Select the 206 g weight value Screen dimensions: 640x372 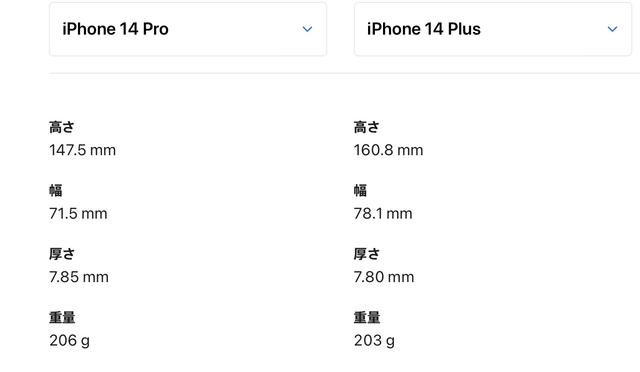click(69, 341)
